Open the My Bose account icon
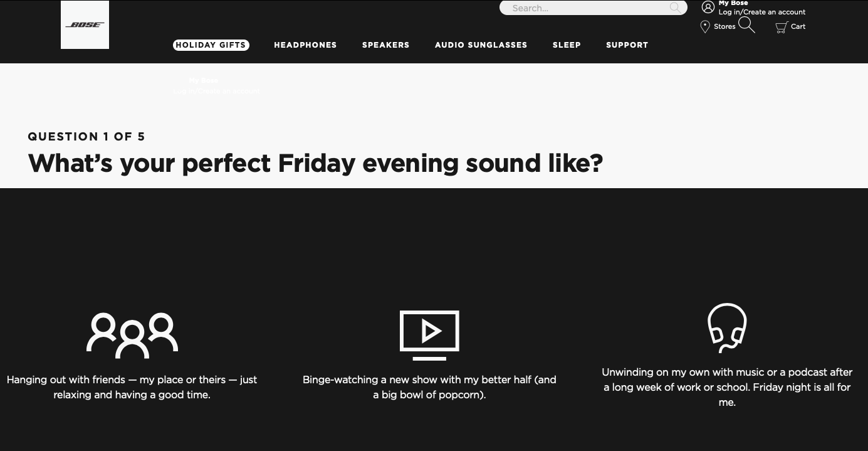 pos(708,8)
